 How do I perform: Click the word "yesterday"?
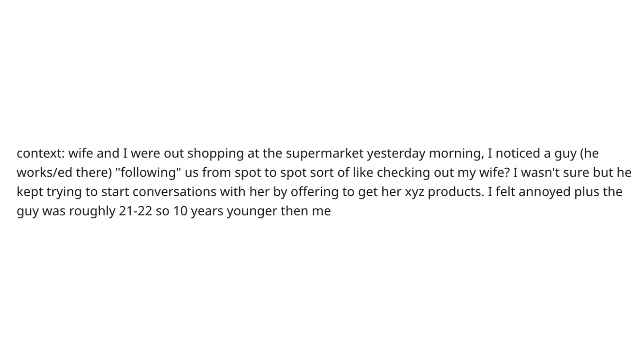[396, 153]
